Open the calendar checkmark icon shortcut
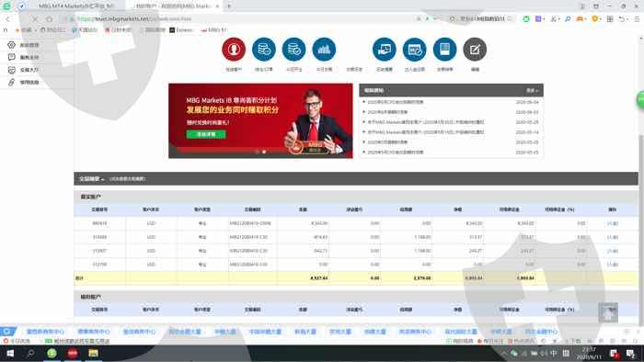Viewport: 644px width, 362px height. click(414, 50)
